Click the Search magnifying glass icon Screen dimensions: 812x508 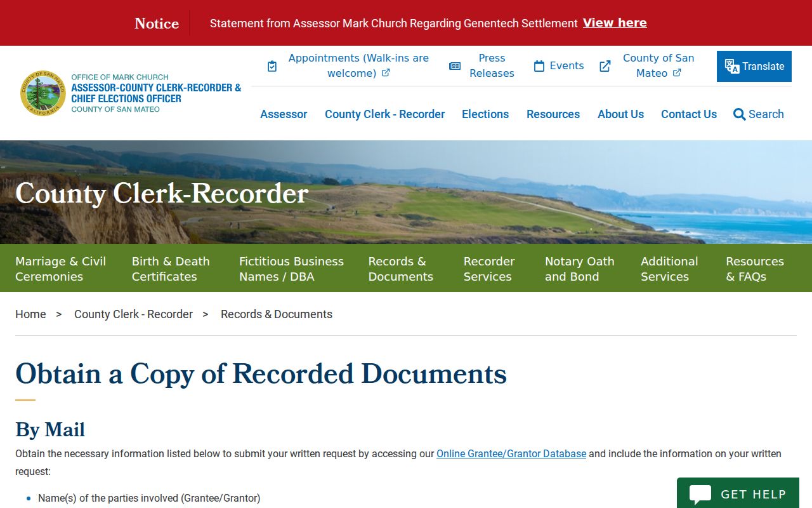pos(739,114)
